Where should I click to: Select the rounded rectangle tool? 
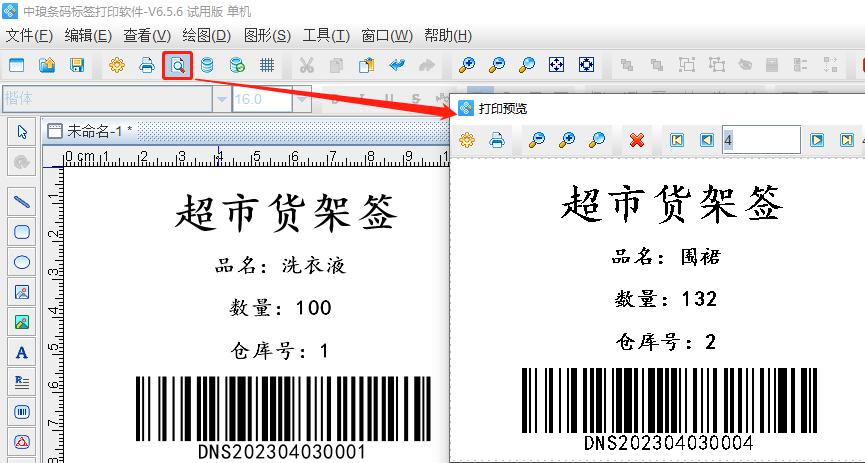(22, 232)
